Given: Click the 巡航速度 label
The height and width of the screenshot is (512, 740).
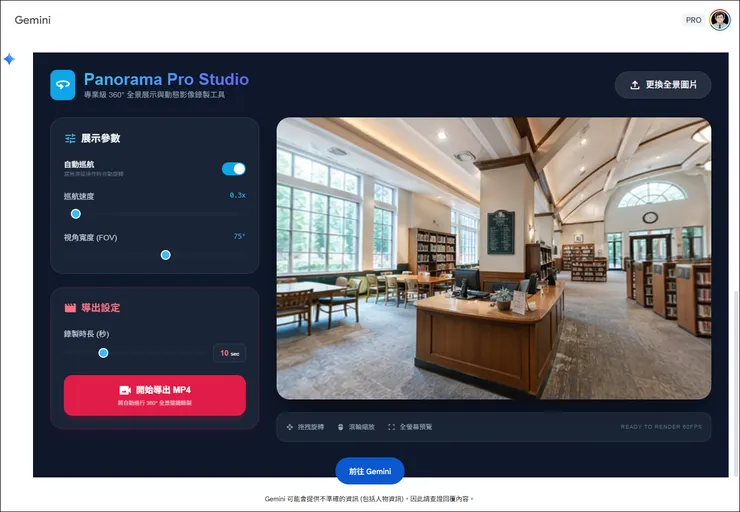Looking at the screenshot, I should [x=79, y=196].
